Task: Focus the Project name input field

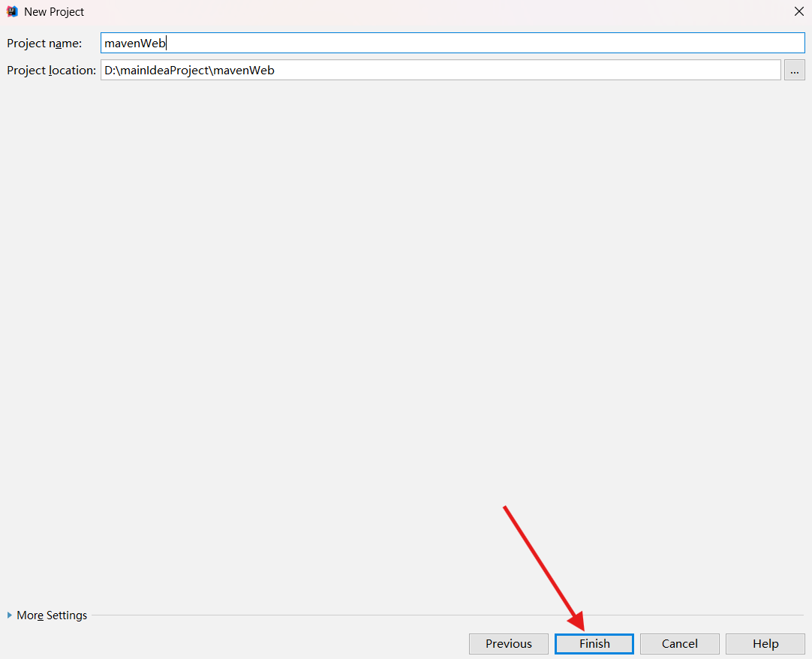Action: click(453, 43)
